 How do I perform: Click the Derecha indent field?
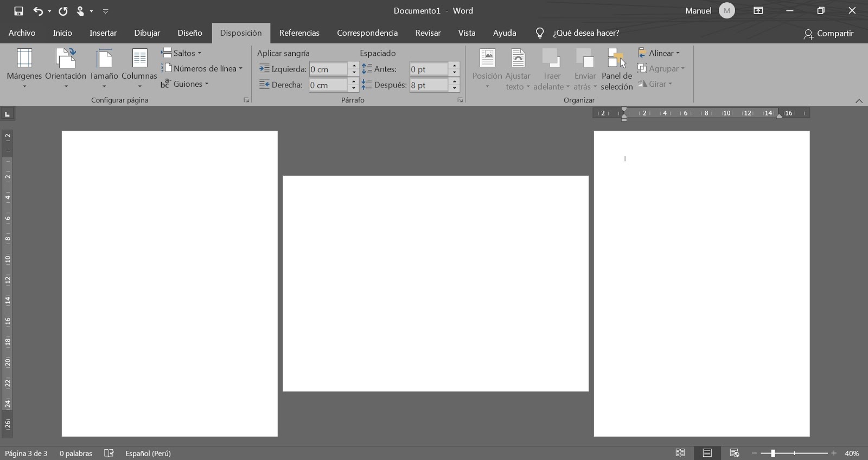tap(328, 85)
